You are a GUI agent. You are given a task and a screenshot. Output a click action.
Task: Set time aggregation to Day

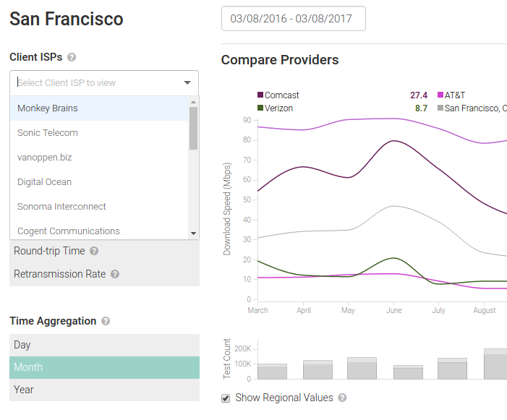pyautogui.click(x=104, y=345)
